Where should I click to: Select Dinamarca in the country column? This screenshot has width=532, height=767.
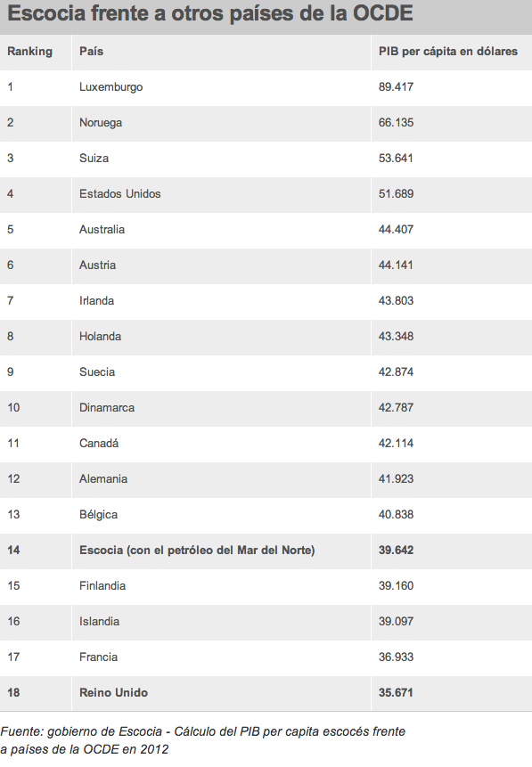107,407
